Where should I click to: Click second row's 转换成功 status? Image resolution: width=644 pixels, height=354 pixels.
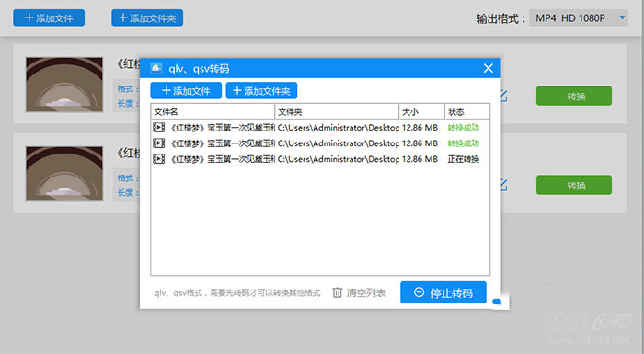(x=464, y=143)
